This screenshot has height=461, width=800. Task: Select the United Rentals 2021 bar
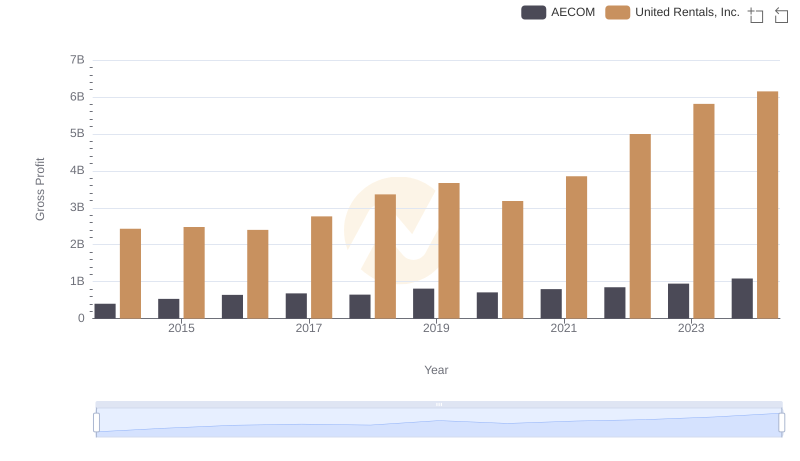576,247
